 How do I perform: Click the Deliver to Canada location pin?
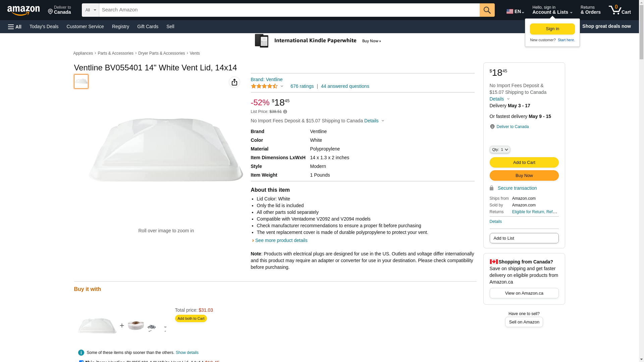(492, 127)
